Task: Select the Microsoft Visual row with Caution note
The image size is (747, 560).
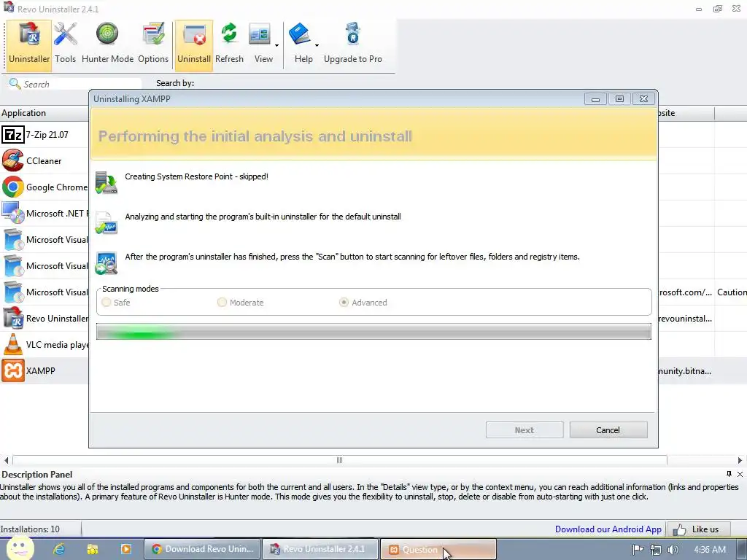Action: click(x=373, y=292)
